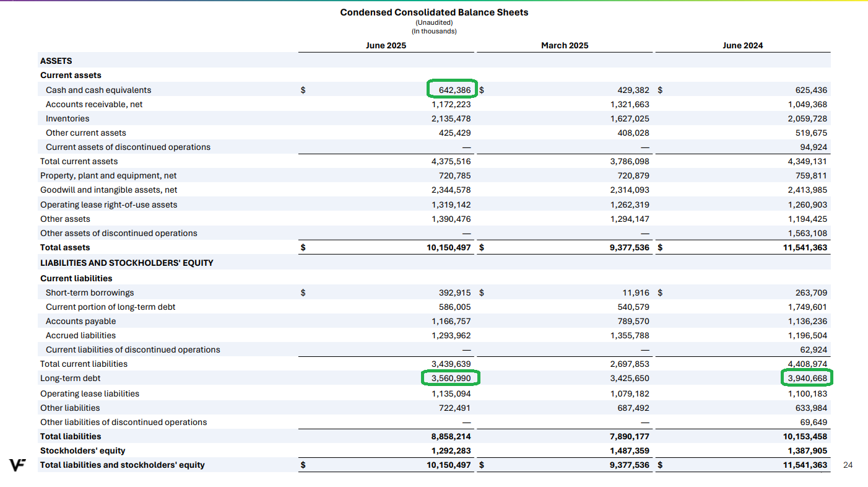Select the 'Total current liabilities' row label
868x487 pixels.
(84, 364)
